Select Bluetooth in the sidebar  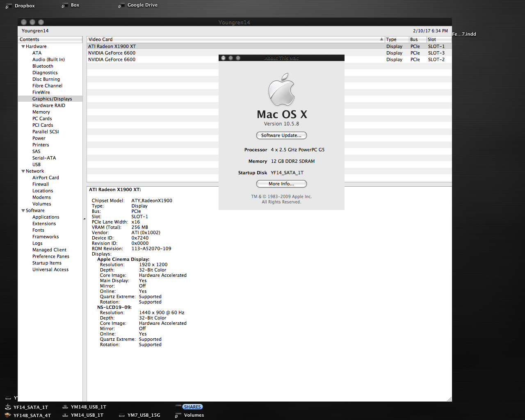pyautogui.click(x=43, y=66)
